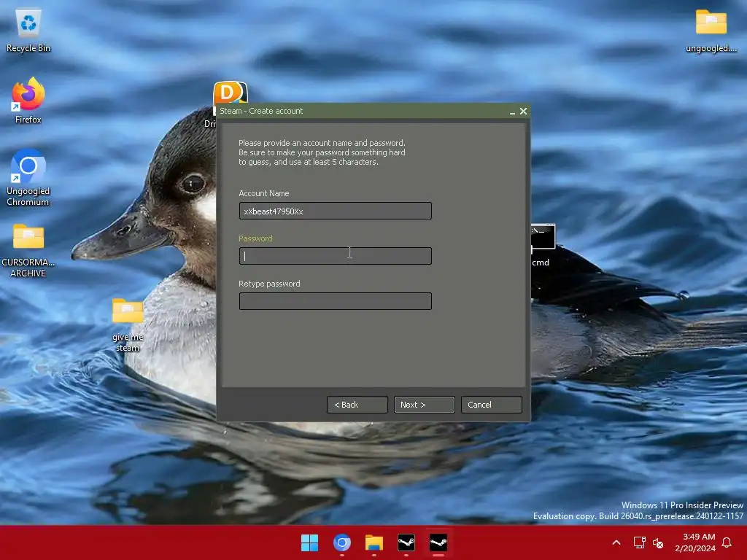Viewport: 747px width, 560px height.
Task: Minimize the Steam Create account dialog
Action: tap(512, 112)
